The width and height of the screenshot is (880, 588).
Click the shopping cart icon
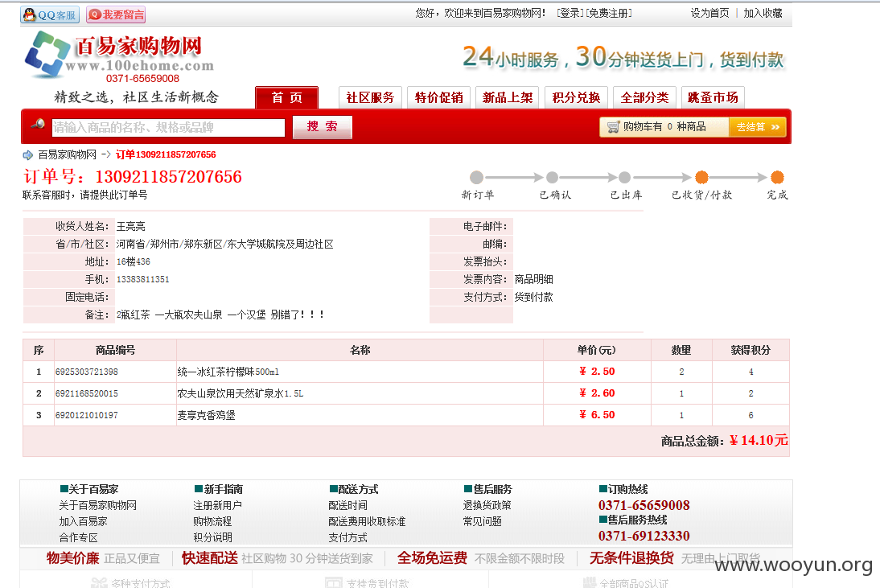(x=613, y=127)
